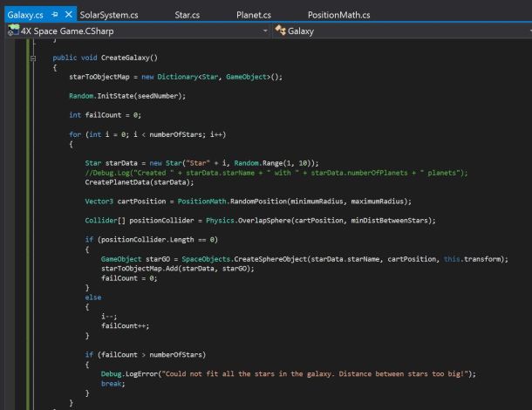This screenshot has height=410, width=532.
Task: Click the Galaxy class icon in type selector
Action: click(x=281, y=31)
